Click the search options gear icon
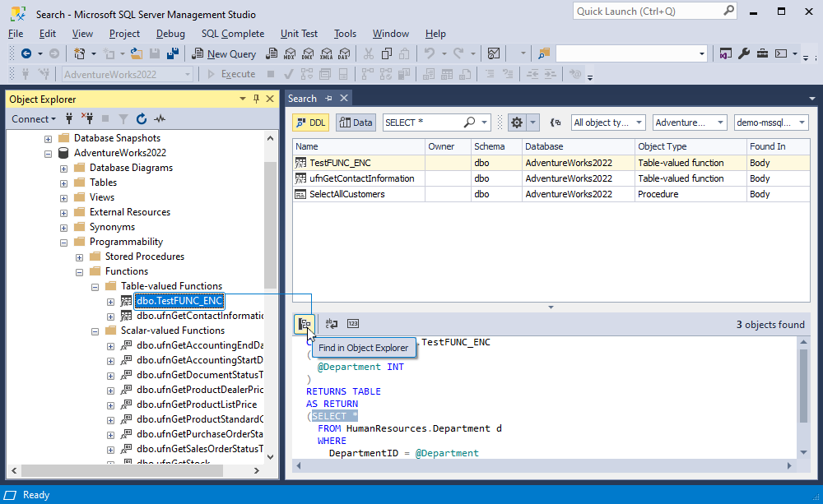This screenshot has width=823, height=504. point(517,123)
